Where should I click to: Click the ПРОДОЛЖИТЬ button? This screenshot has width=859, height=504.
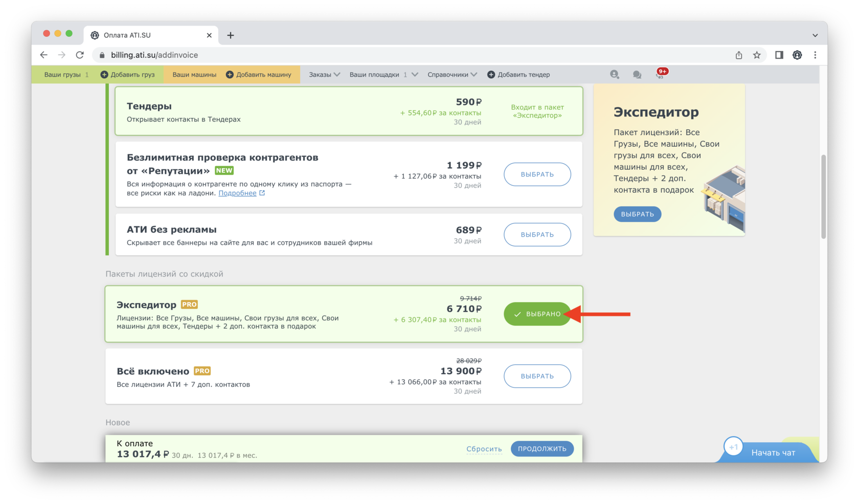[x=542, y=449]
